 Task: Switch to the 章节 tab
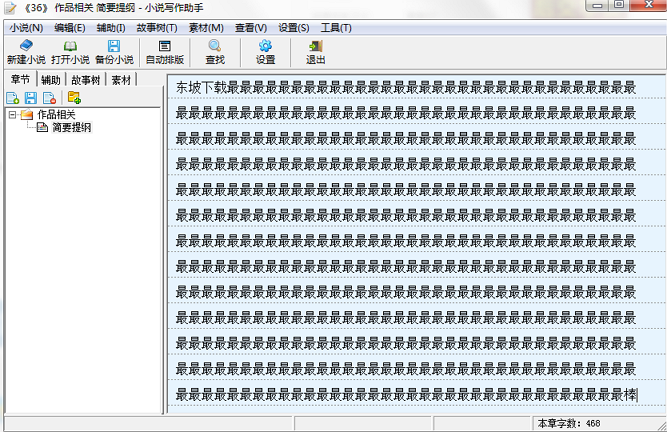[20, 80]
